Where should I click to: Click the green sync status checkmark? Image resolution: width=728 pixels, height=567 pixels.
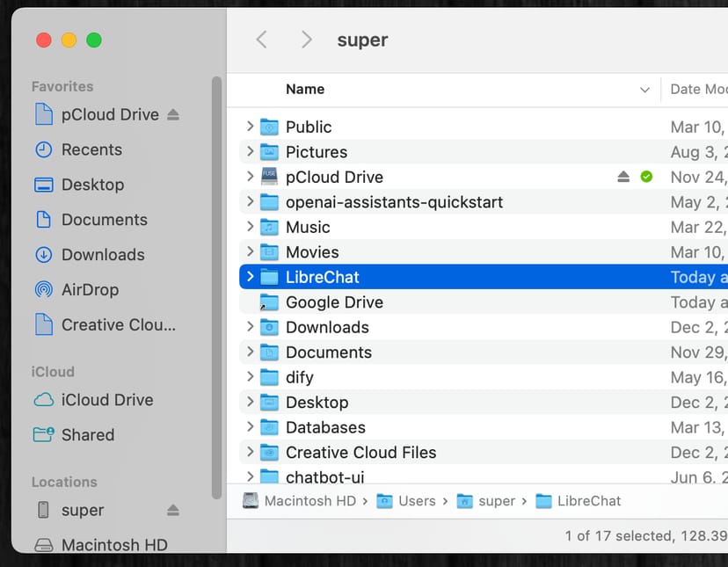click(646, 177)
